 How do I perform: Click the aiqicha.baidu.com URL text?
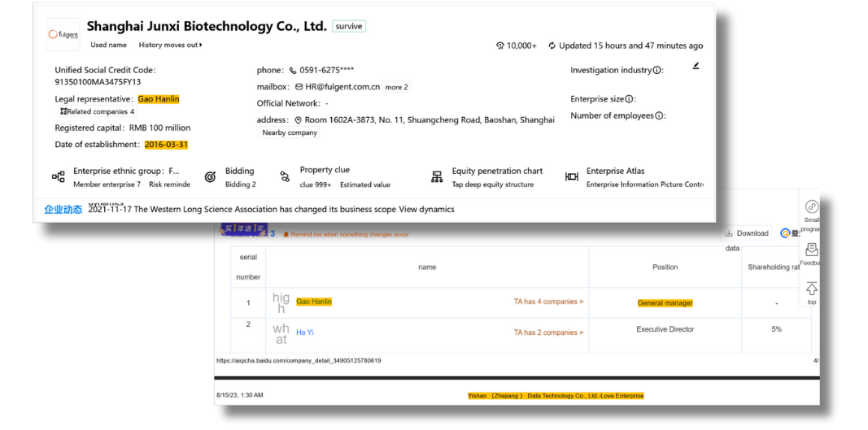pos(299,361)
